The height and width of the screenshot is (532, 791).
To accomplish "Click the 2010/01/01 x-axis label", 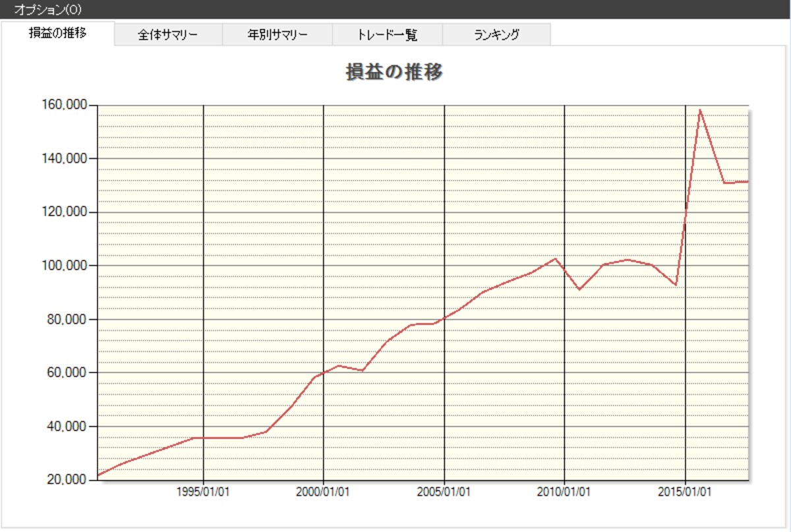I will coord(565,492).
